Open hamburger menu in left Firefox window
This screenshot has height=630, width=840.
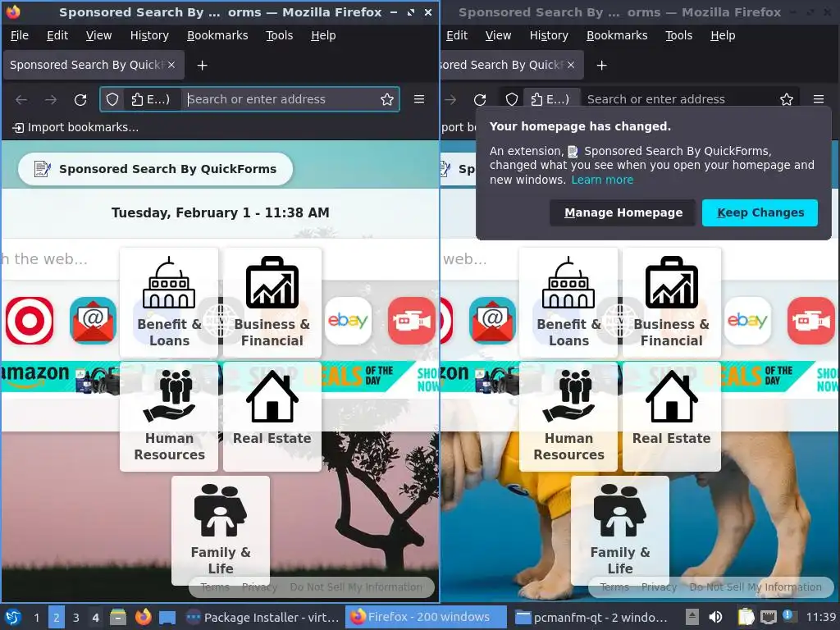(x=419, y=99)
